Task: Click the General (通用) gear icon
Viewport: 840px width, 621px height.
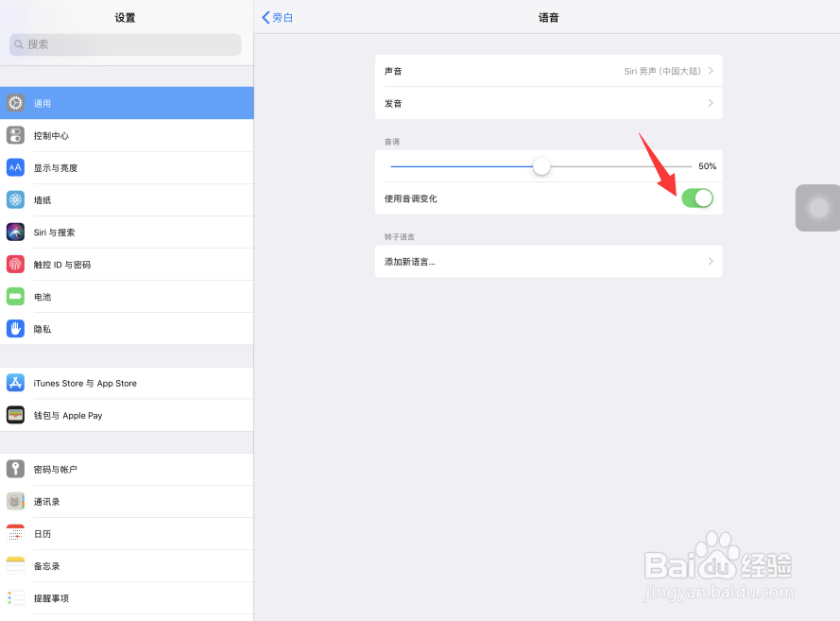Action: (x=15, y=103)
